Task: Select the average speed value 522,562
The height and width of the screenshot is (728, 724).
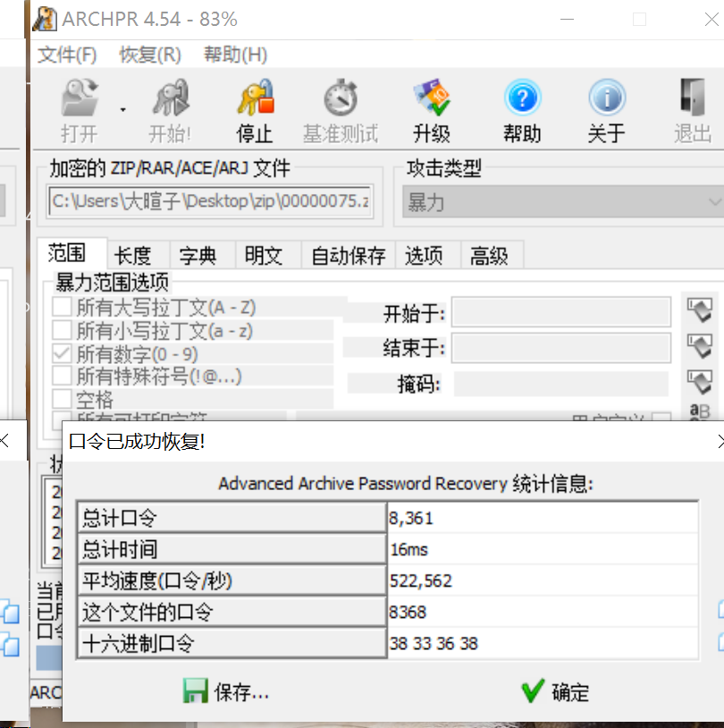Action: 420,580
